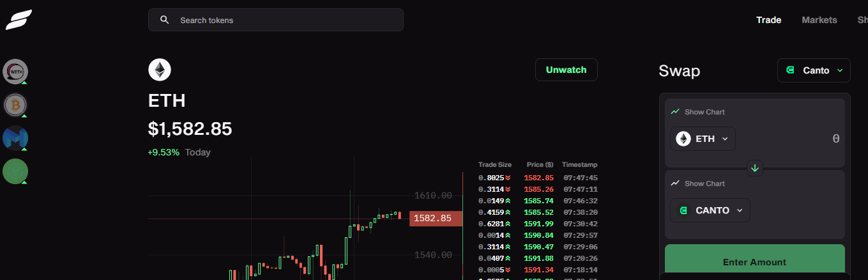
Task: Click the search magnifier icon
Action: 165,20
